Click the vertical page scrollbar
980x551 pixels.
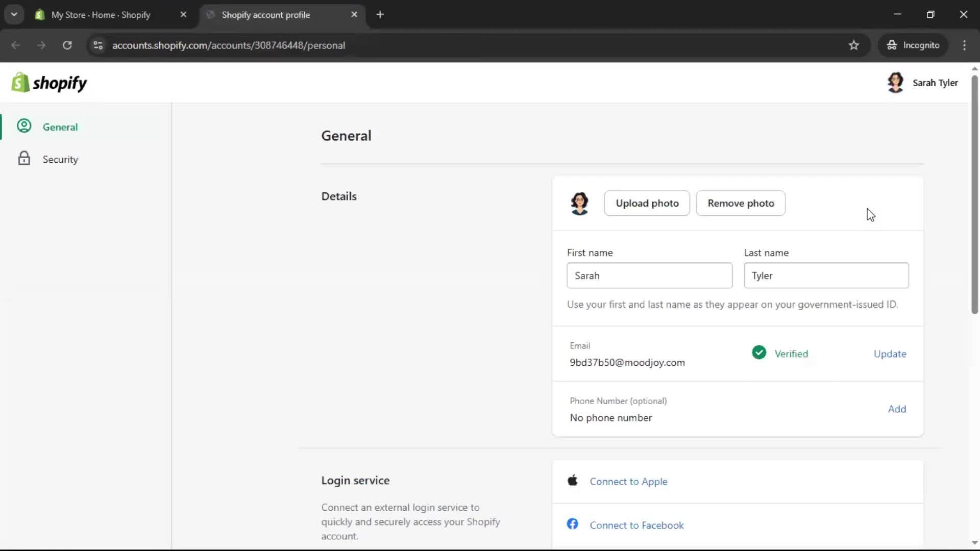[x=974, y=194]
